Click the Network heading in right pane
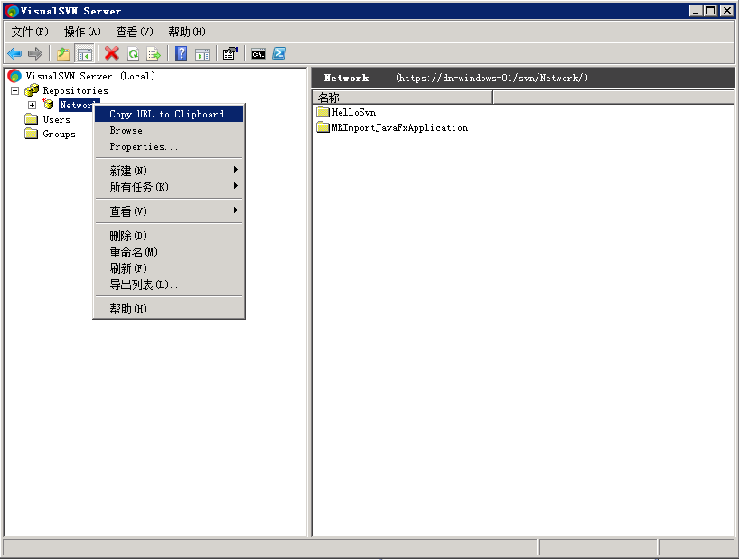 (x=346, y=79)
